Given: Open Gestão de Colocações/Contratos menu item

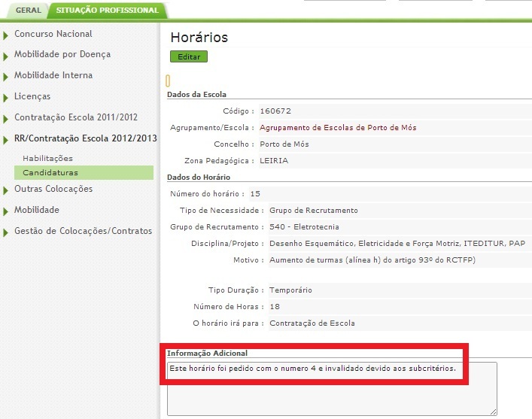Looking at the screenshot, I should [83, 231].
